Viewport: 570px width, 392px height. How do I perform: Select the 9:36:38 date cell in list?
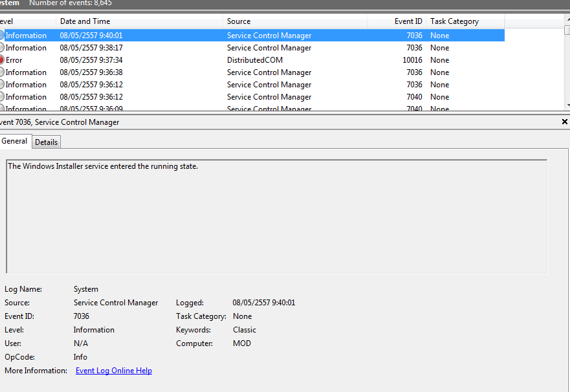click(x=91, y=72)
